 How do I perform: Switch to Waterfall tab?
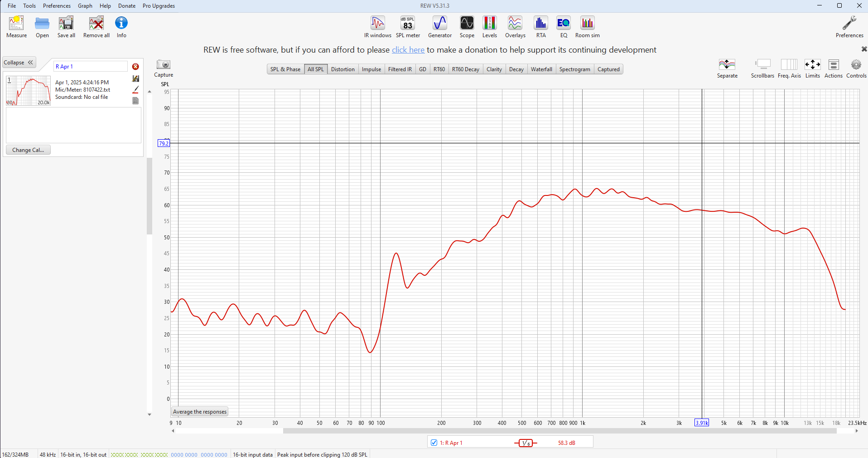point(541,69)
